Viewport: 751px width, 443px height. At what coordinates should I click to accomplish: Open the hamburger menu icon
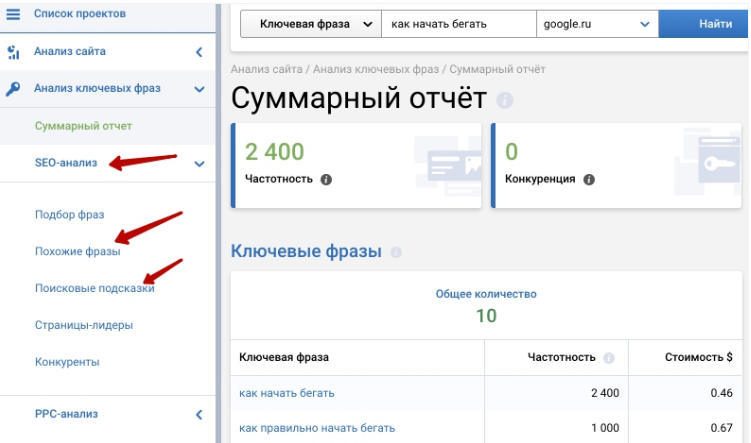[x=13, y=14]
